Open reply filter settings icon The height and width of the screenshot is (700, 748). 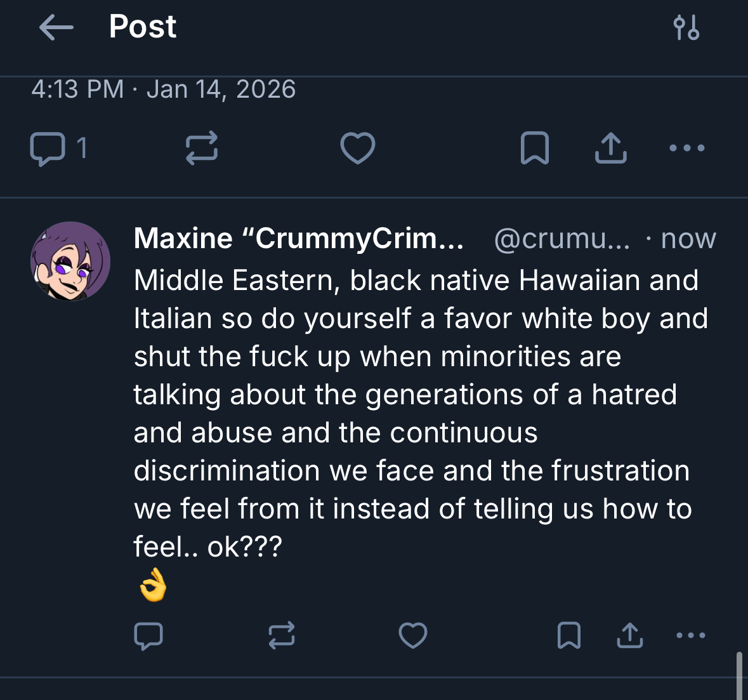point(686,28)
